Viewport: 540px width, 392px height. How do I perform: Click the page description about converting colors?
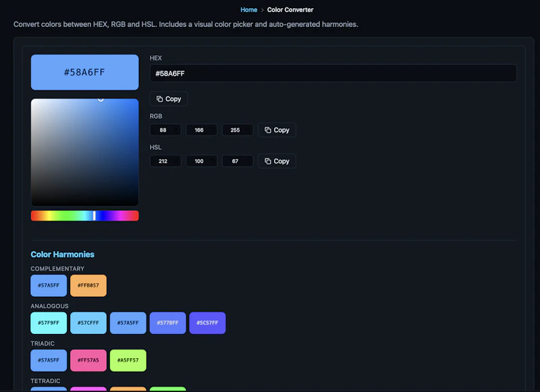point(186,24)
